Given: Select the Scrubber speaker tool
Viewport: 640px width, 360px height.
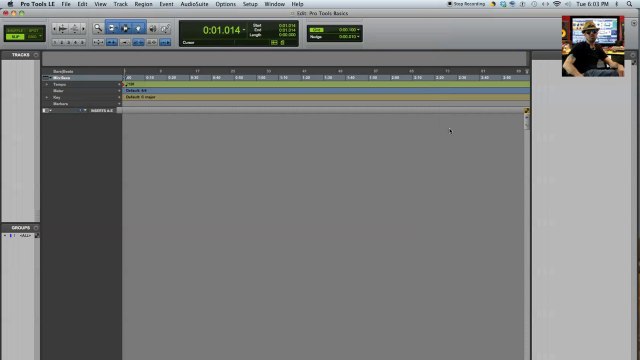Looking at the screenshot, I should 153,29.
